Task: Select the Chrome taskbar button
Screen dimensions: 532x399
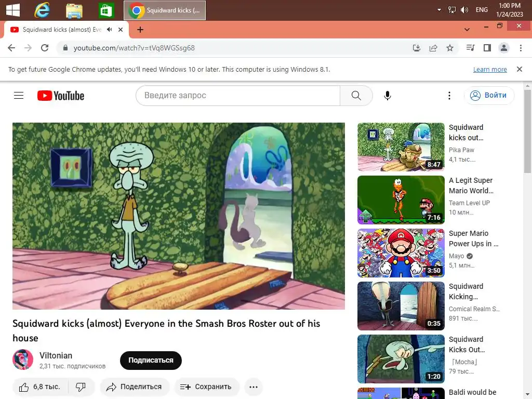Action: [165, 10]
